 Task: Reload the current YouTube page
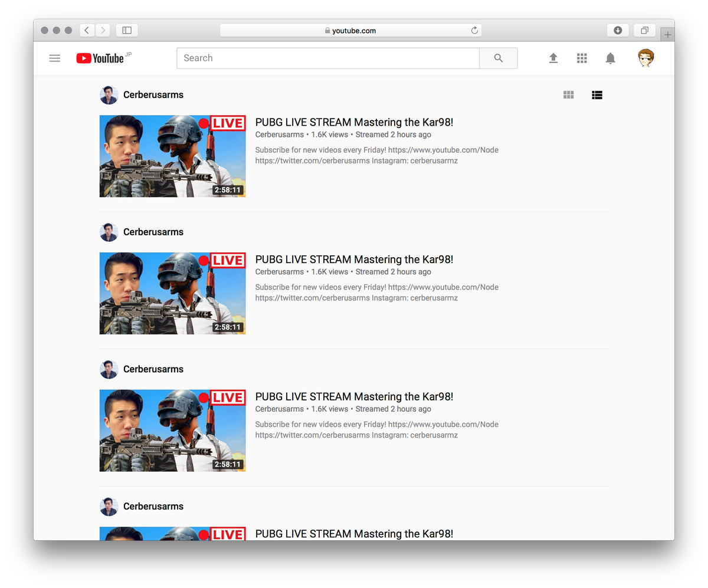[474, 31]
